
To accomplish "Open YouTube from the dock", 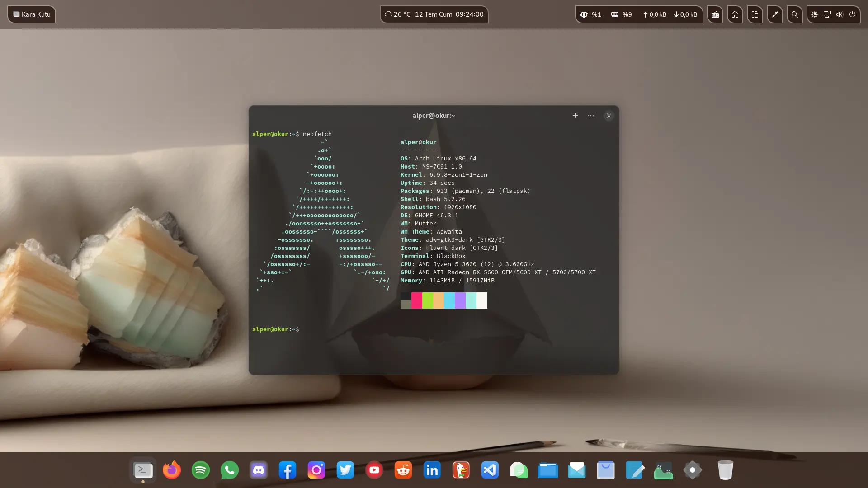I will (x=374, y=470).
